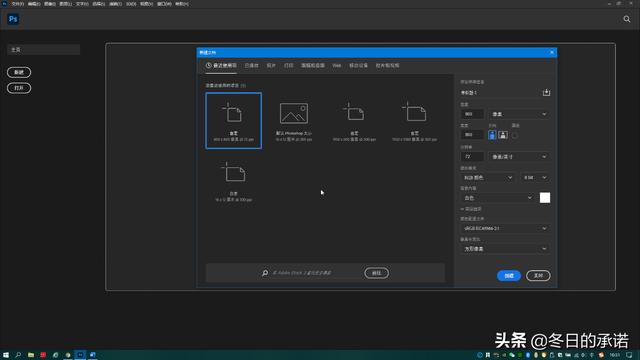This screenshot has width=640, height=360.
Task: Switch to the Web tab
Action: (x=336, y=65)
